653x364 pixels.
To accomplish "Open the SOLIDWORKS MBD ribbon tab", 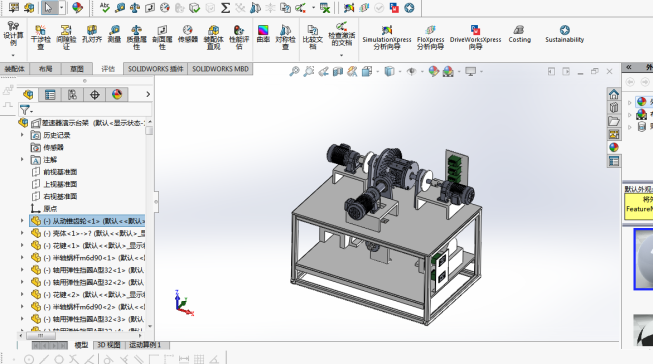I will pyautogui.click(x=220, y=69).
